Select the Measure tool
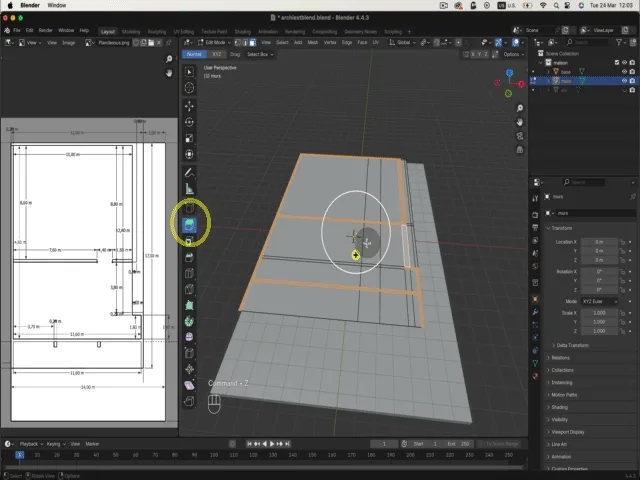The width and height of the screenshot is (640, 480). (x=190, y=189)
